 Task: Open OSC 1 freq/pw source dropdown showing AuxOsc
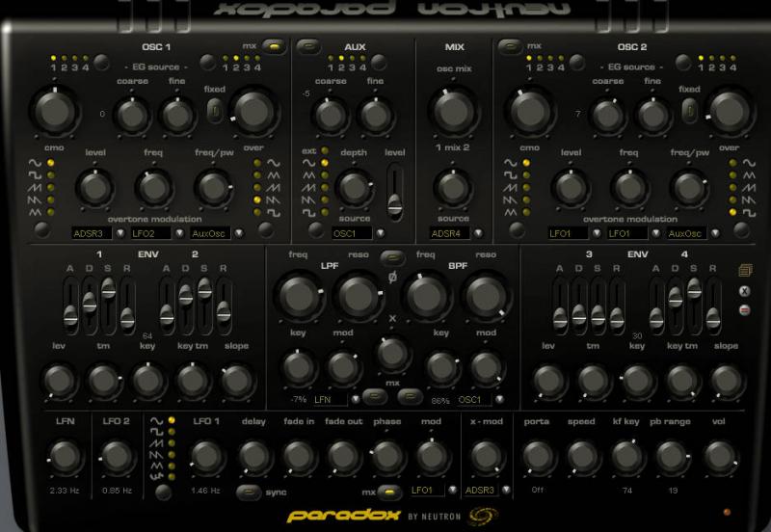239,233
